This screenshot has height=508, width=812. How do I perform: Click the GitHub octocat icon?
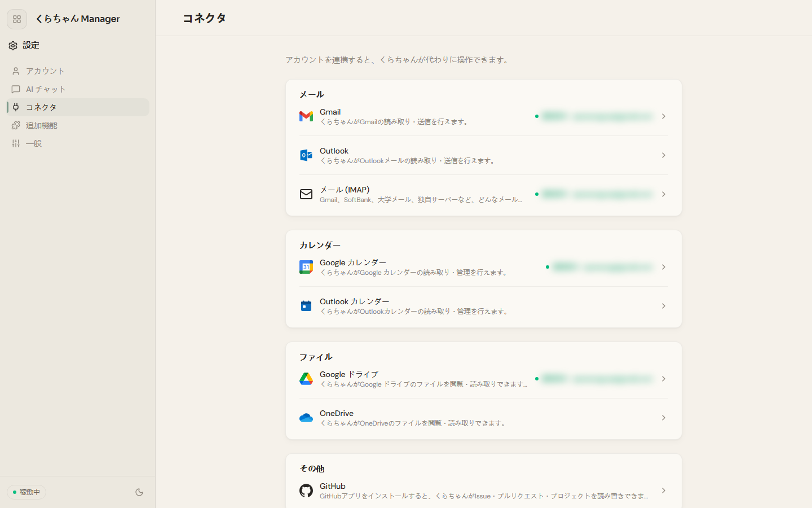306,491
